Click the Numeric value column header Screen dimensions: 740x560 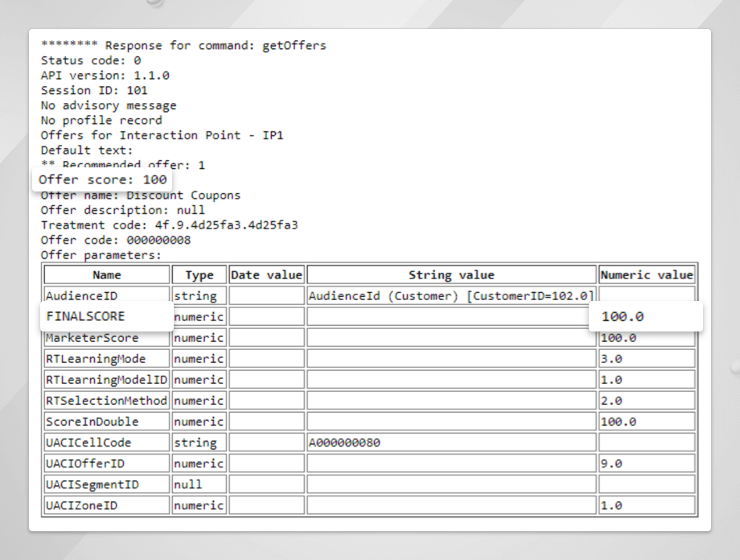click(647, 275)
